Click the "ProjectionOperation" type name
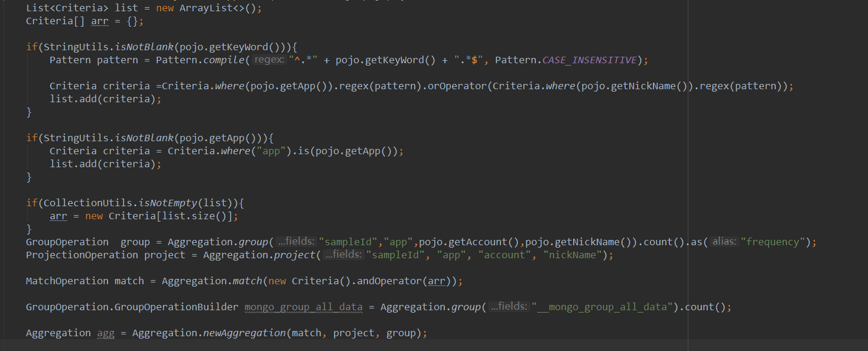The height and width of the screenshot is (351, 868). pos(82,255)
